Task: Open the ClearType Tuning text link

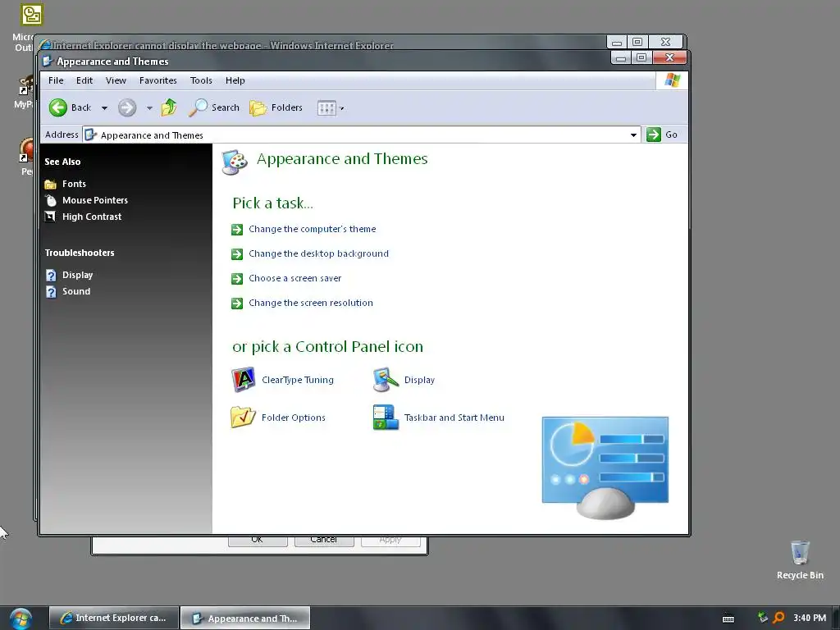Action: click(x=298, y=380)
